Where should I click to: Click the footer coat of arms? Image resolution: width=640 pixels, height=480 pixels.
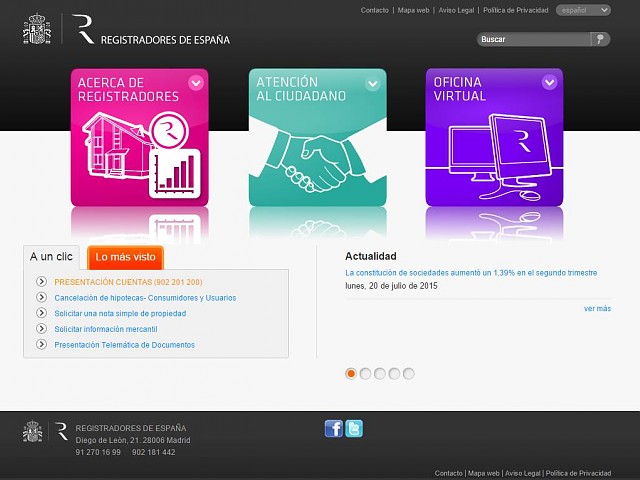(33, 431)
